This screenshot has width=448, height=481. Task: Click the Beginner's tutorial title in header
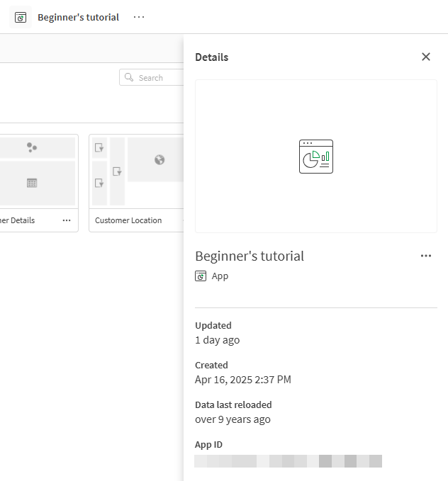click(78, 17)
